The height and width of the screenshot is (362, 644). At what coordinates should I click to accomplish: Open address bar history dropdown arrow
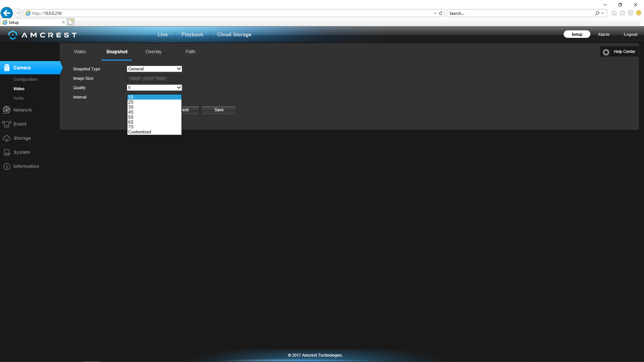(x=435, y=13)
